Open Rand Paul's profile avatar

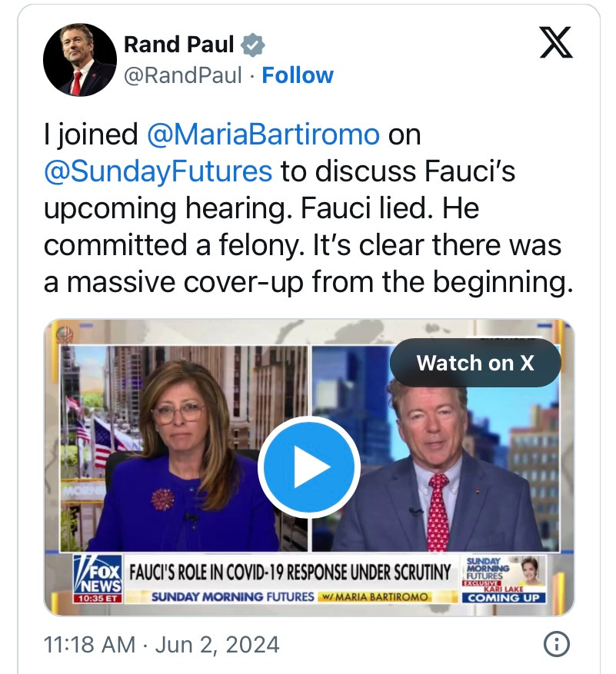pos(80,60)
